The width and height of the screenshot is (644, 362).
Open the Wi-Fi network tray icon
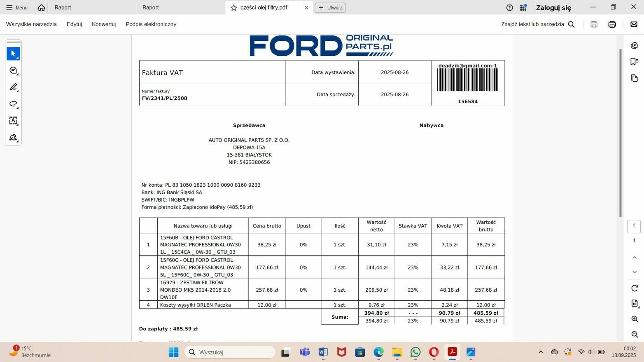click(x=581, y=352)
